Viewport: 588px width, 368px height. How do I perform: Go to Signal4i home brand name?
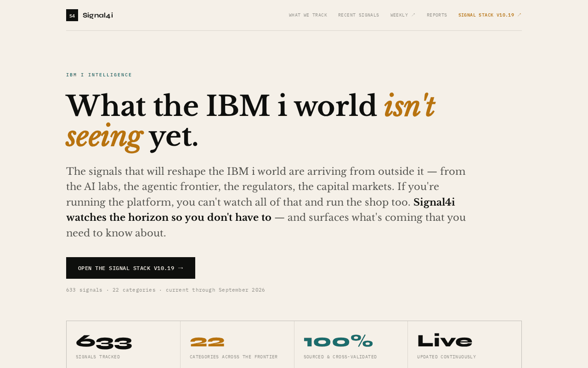[98, 15]
